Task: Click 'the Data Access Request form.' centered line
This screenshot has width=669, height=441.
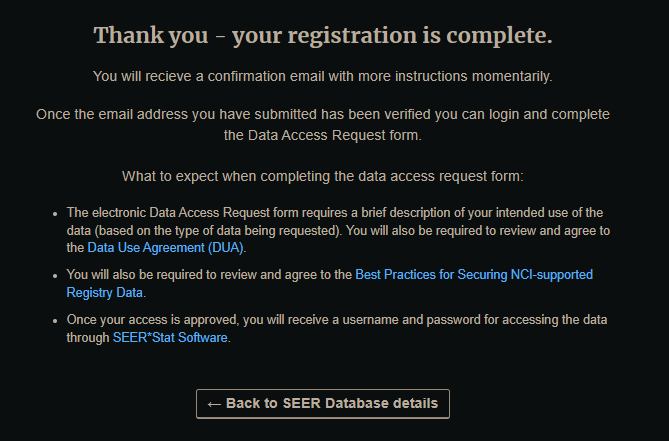Action: [x=323, y=135]
